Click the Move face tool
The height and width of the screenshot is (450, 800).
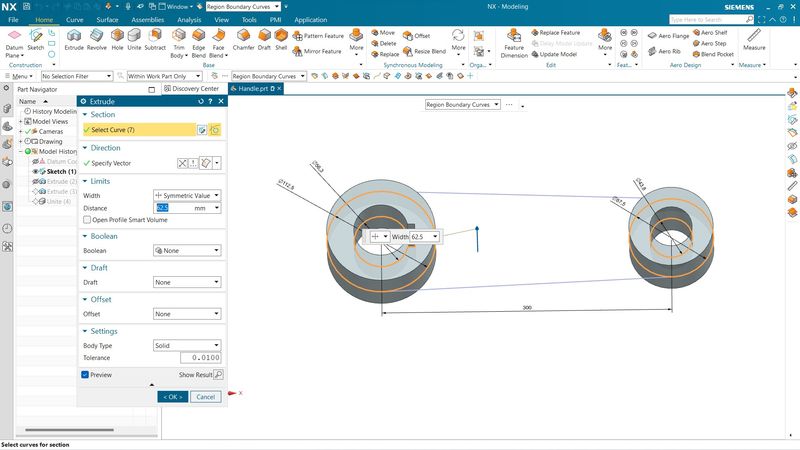click(383, 32)
